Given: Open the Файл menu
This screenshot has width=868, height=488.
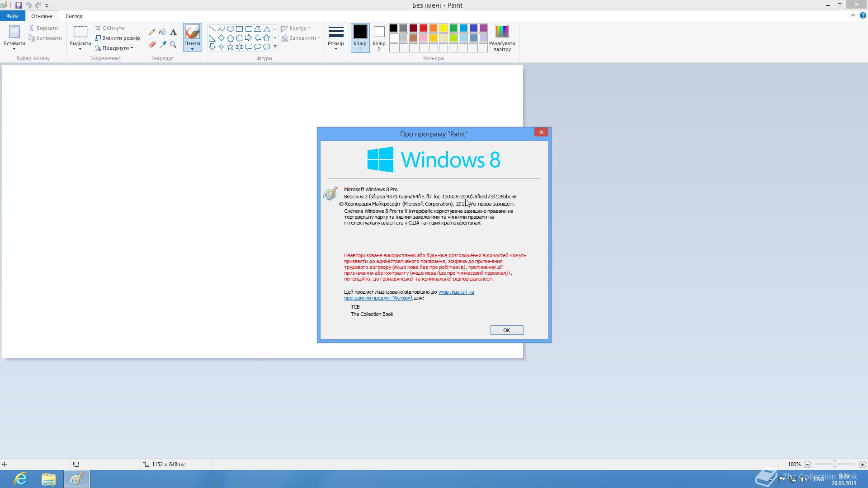Looking at the screenshot, I should click(13, 16).
